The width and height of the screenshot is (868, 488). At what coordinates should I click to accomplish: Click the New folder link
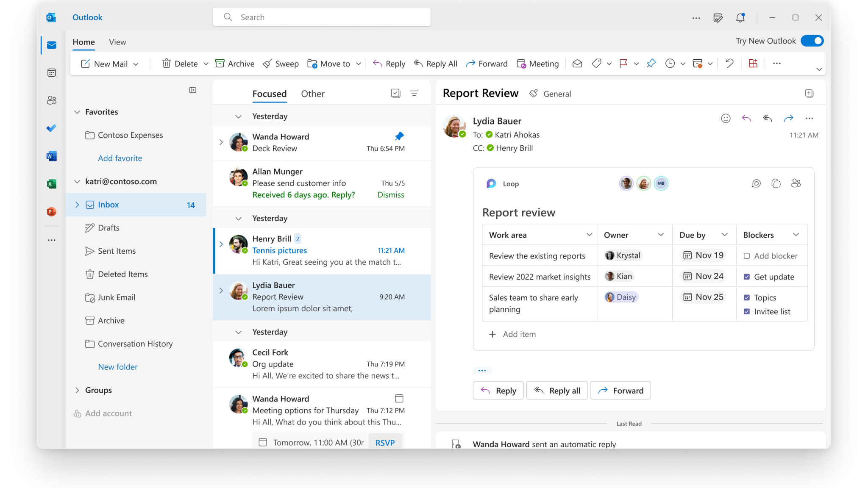click(118, 367)
